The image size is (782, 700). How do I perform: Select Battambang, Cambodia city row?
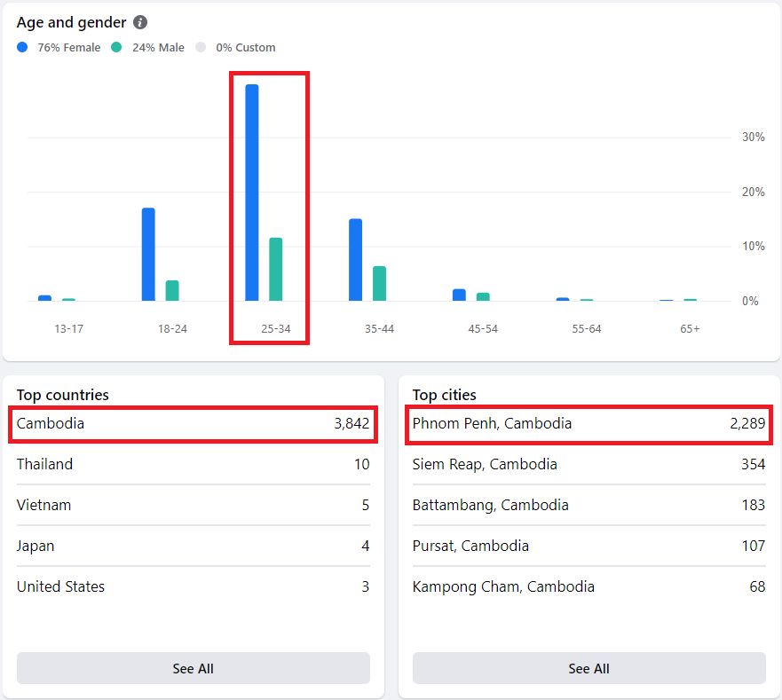[589, 505]
